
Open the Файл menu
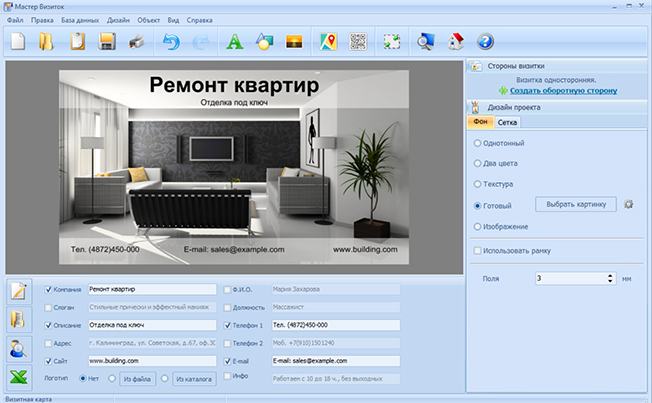(x=15, y=20)
